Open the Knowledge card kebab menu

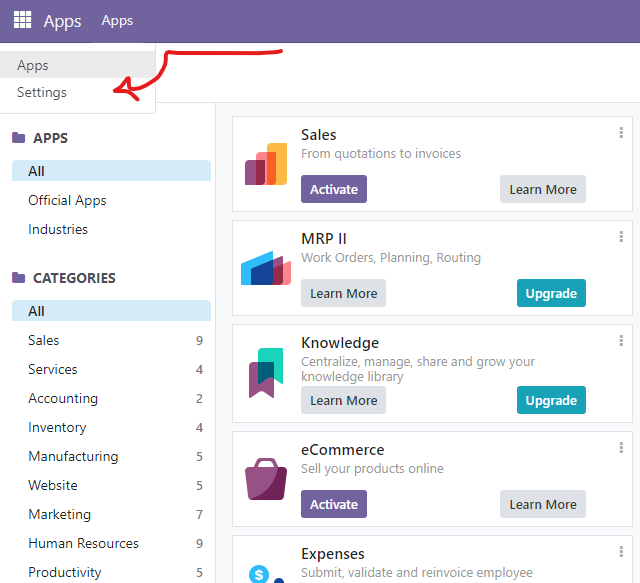(x=621, y=341)
